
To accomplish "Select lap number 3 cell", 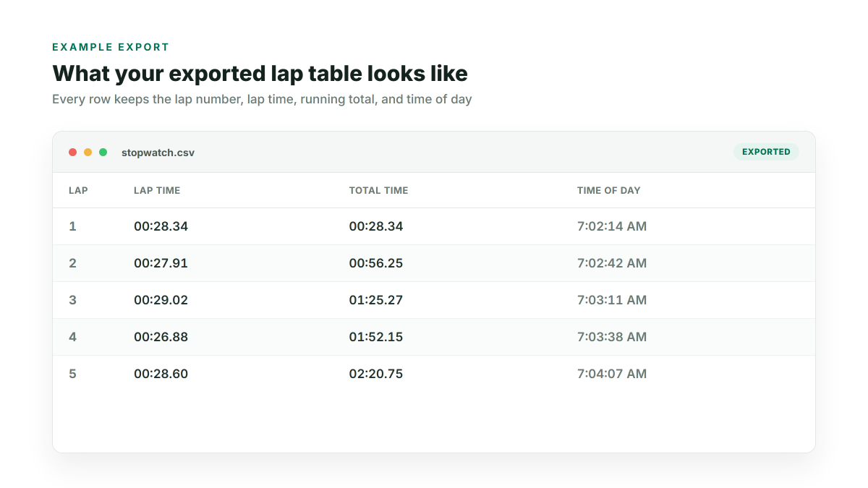I will pyautogui.click(x=72, y=300).
